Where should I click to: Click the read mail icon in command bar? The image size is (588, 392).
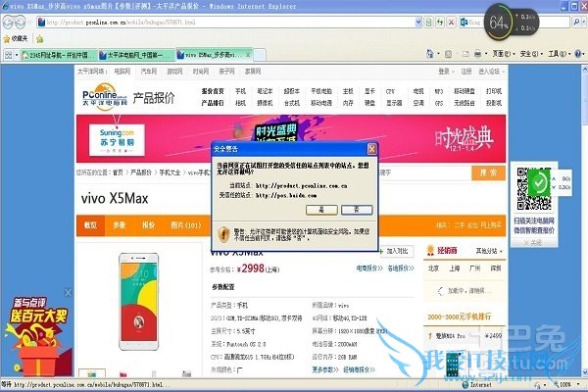click(465, 55)
